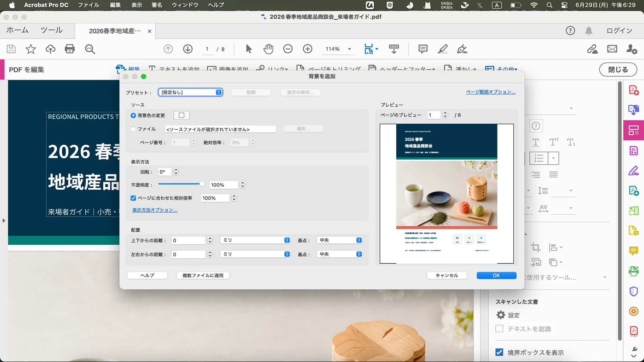Open the print icon
644x362 pixels.
(x=70, y=49)
